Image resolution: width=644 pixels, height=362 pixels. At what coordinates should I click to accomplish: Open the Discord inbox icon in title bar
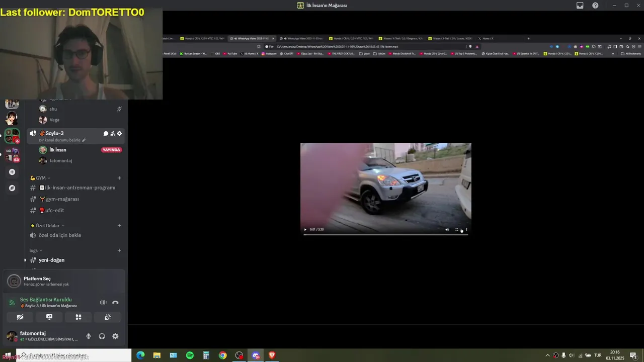(580, 6)
